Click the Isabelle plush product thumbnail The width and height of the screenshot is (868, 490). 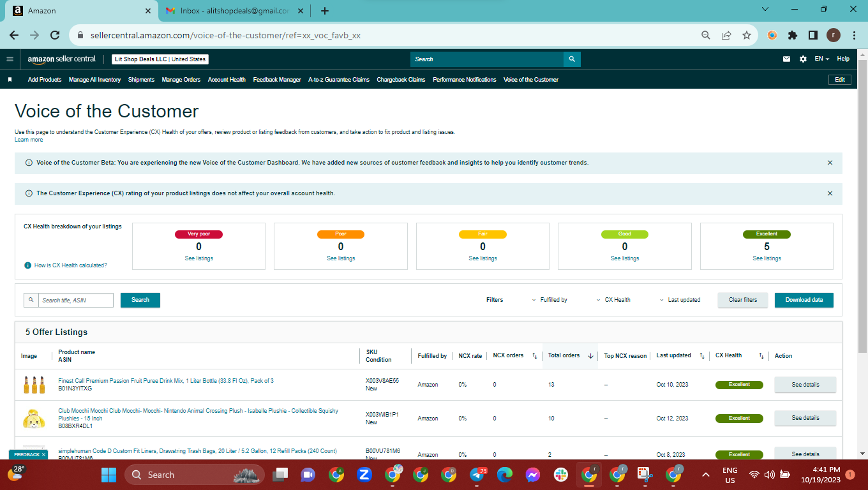pyautogui.click(x=34, y=419)
